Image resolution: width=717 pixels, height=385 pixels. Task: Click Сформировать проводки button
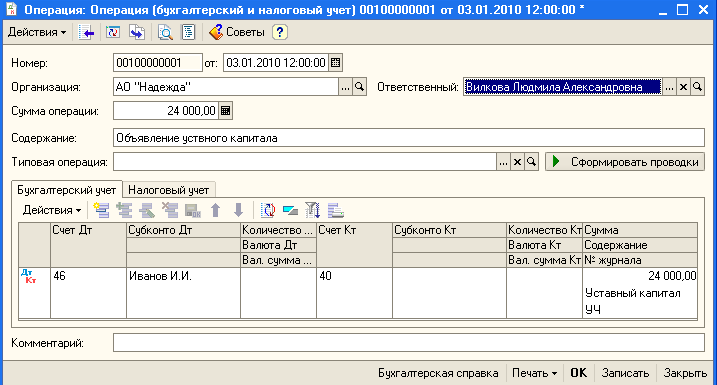click(625, 162)
